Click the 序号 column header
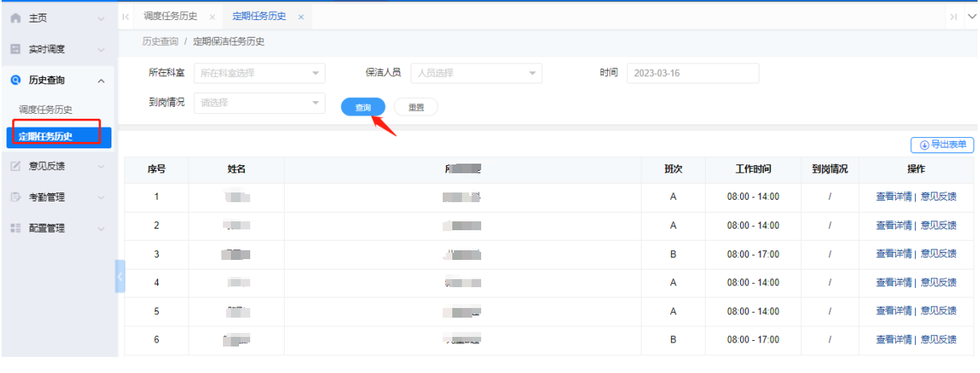This screenshot has width=980, height=373. tap(156, 169)
